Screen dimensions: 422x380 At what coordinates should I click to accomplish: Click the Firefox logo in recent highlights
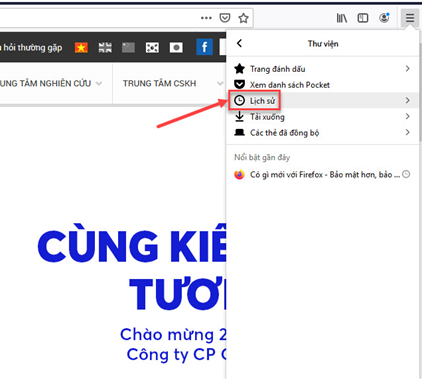coord(239,174)
